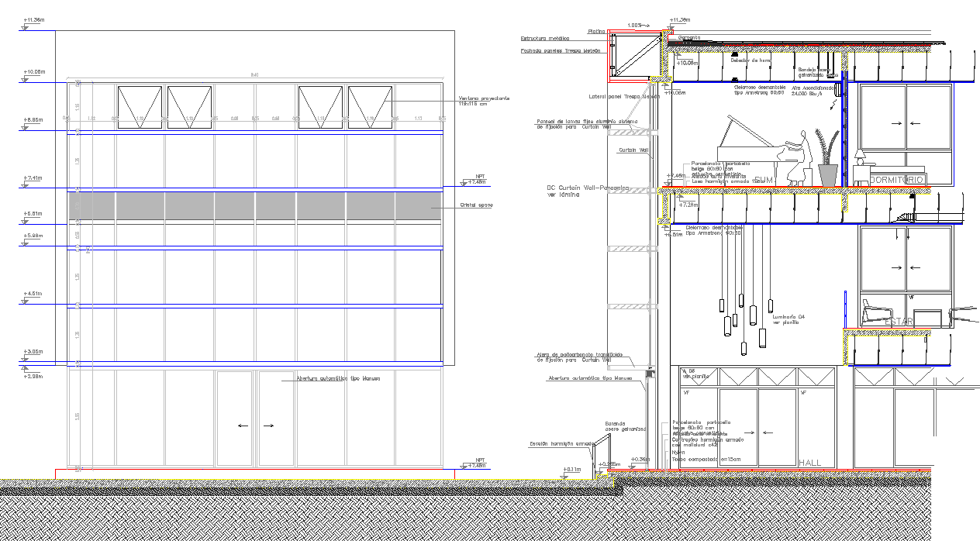This screenshot has height=541, width=980.
Task: Click the +3.05m level marker on left elevation
Action: pos(34,351)
